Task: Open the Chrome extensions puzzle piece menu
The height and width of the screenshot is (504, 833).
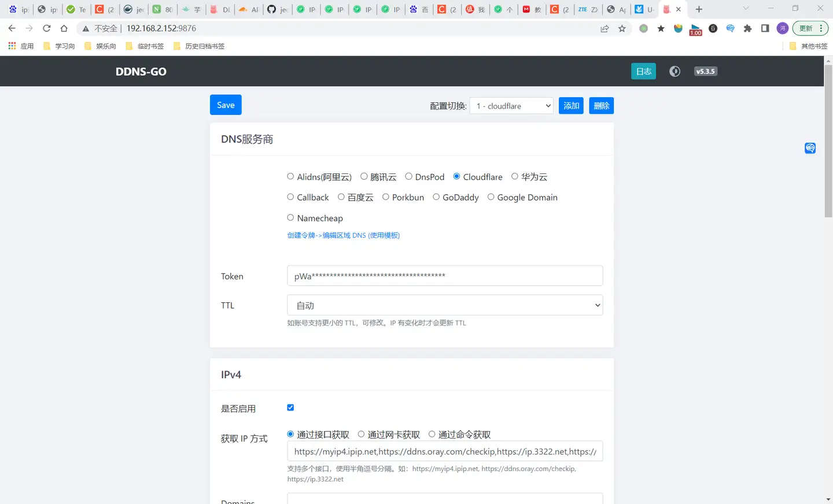Action: (747, 28)
